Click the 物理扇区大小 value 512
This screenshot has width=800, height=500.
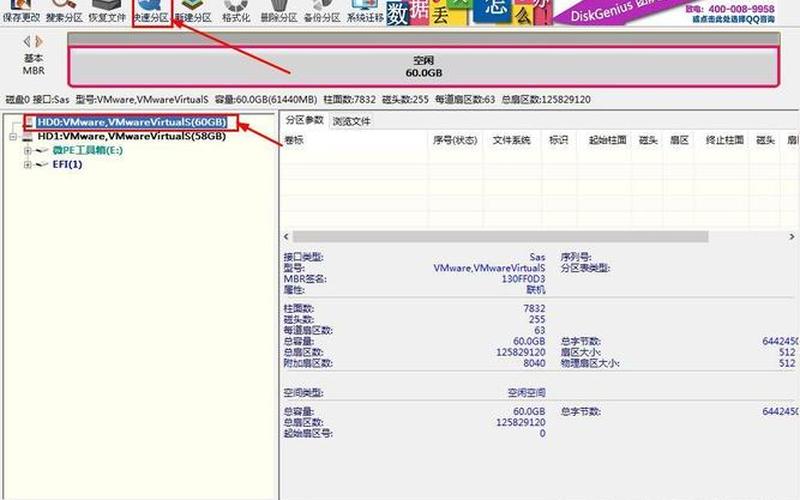(787, 363)
